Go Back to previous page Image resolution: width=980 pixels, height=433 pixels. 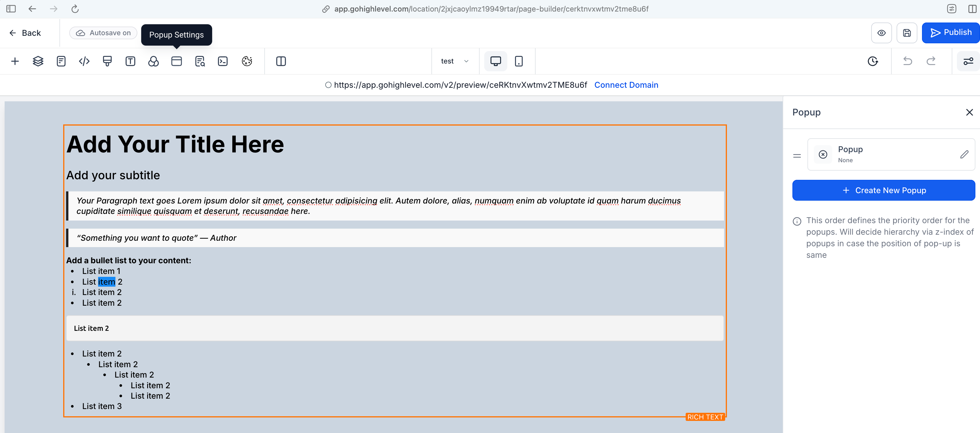(25, 33)
